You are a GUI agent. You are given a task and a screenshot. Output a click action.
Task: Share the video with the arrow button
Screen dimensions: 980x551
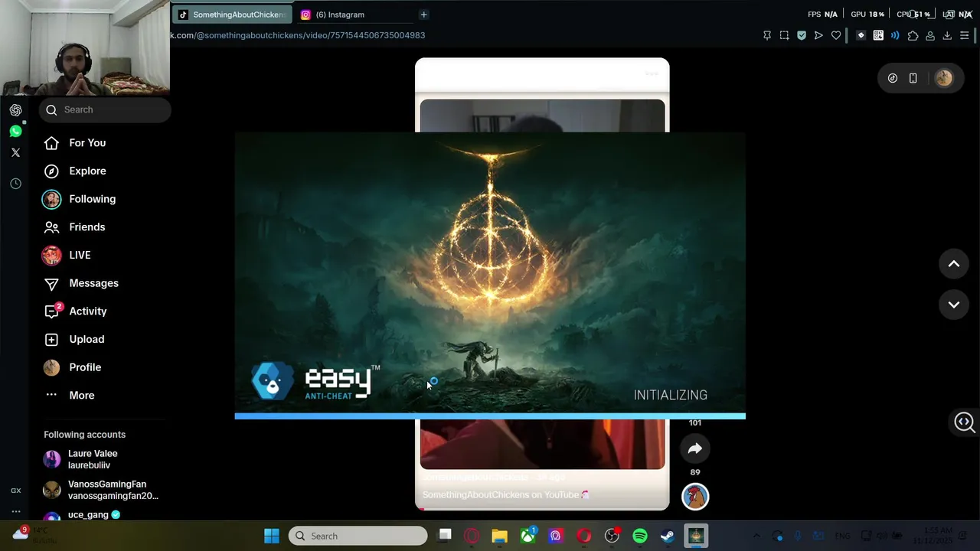695,449
